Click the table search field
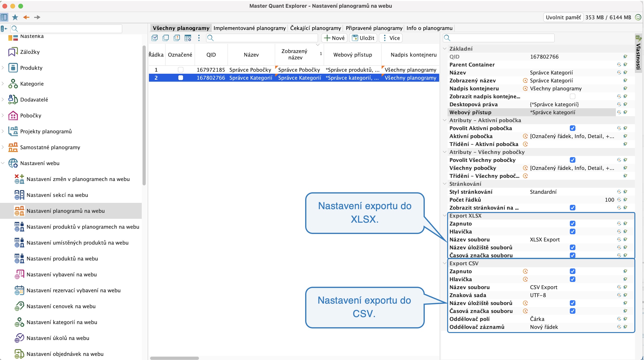Viewport: 644px width, 360px height. 262,38
